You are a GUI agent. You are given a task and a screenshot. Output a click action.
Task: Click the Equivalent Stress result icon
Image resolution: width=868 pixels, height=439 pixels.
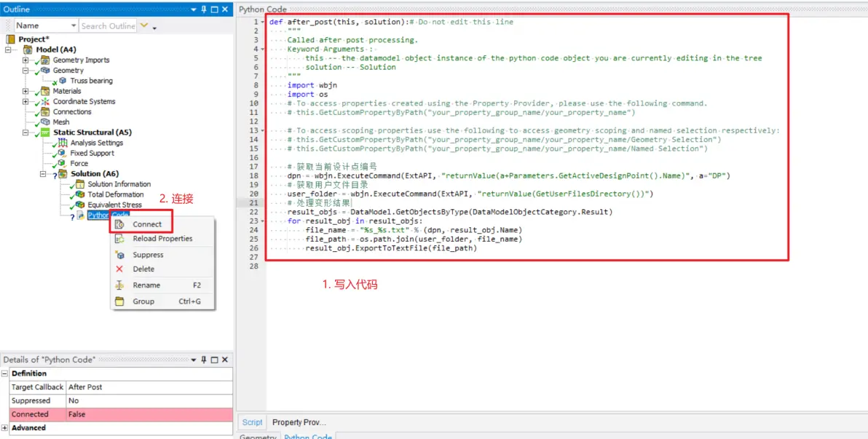click(x=80, y=205)
